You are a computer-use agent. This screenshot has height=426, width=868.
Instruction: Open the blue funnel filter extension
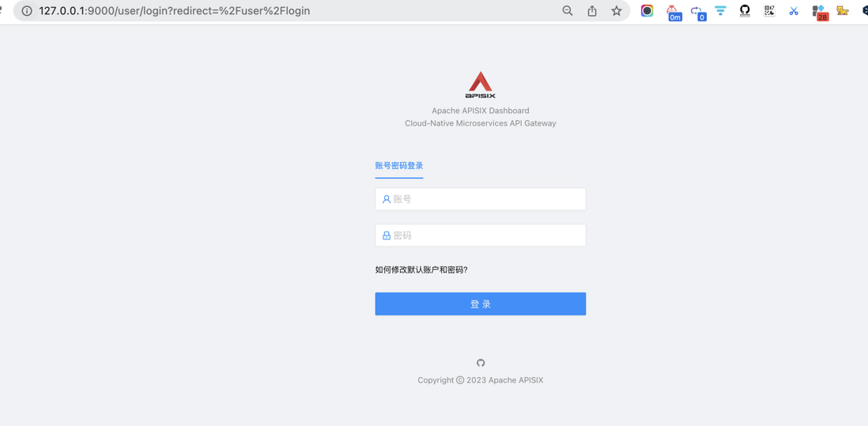[720, 11]
